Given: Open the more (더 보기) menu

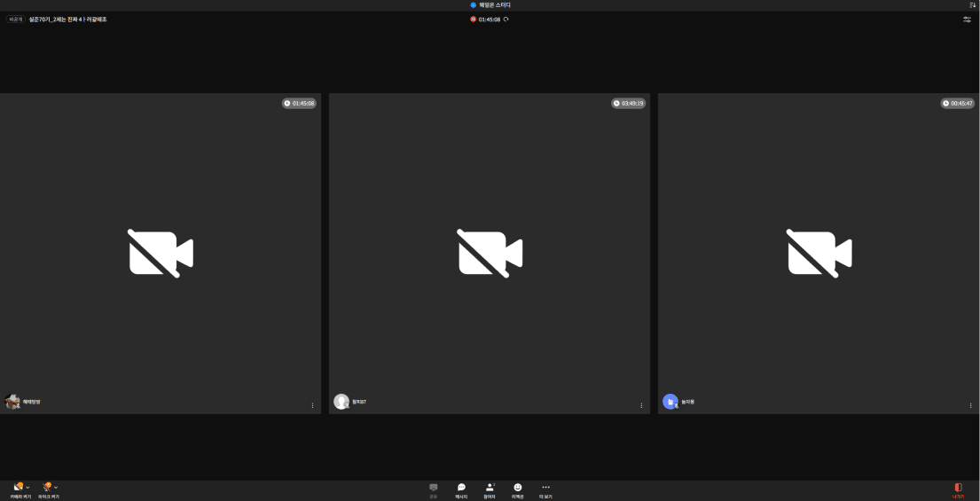Looking at the screenshot, I should tap(545, 490).
